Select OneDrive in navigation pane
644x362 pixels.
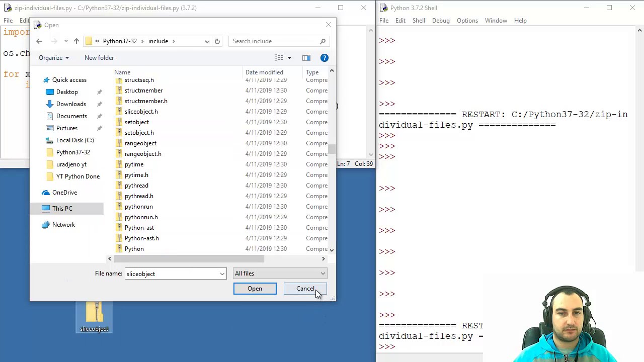64,193
